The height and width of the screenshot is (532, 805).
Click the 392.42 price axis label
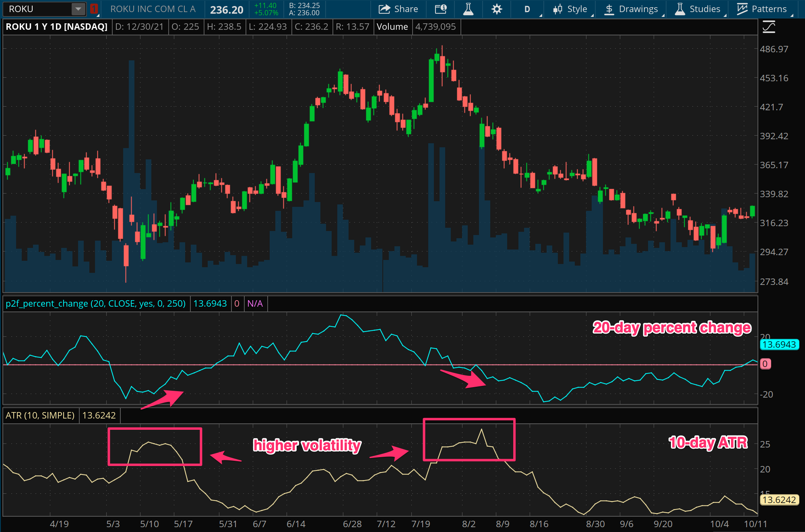coord(774,136)
